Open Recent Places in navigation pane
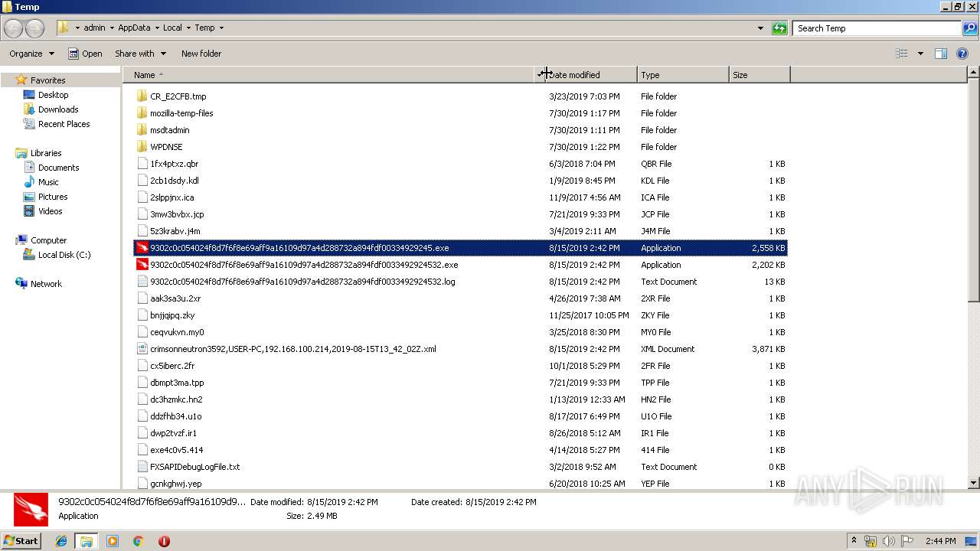Image resolution: width=980 pixels, height=551 pixels. pos(64,124)
